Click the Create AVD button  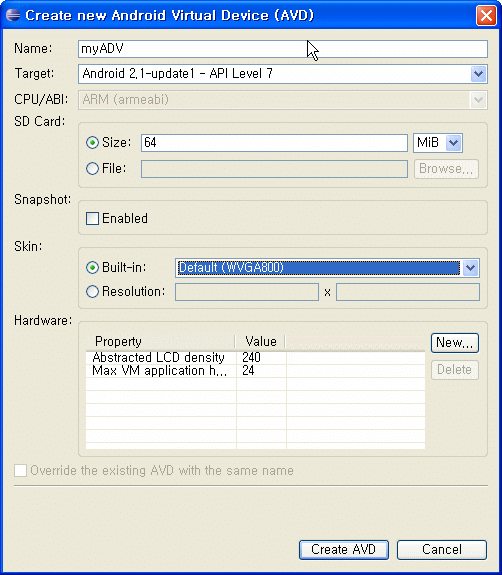tap(344, 549)
